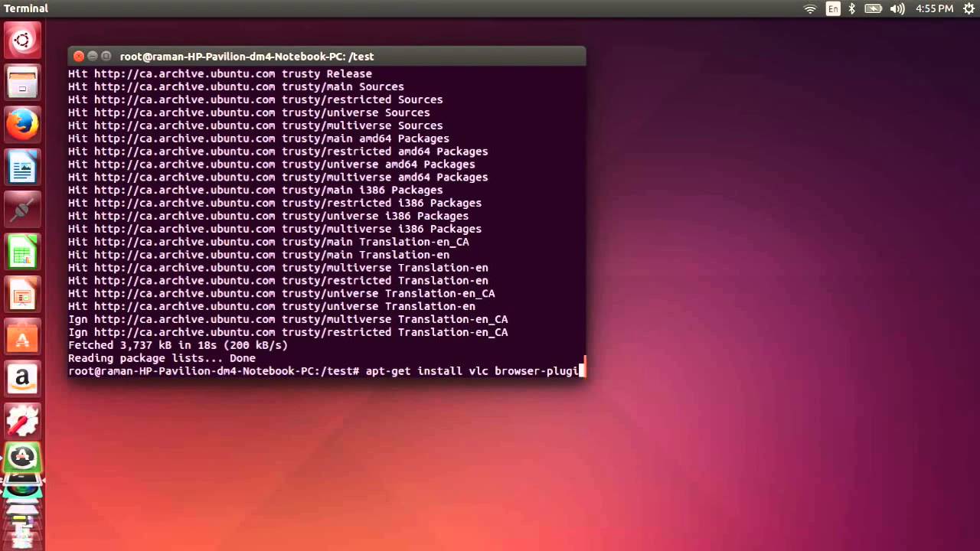980x551 pixels.
Task: Click 'Reading package lists... Done' line
Action: [x=162, y=358]
